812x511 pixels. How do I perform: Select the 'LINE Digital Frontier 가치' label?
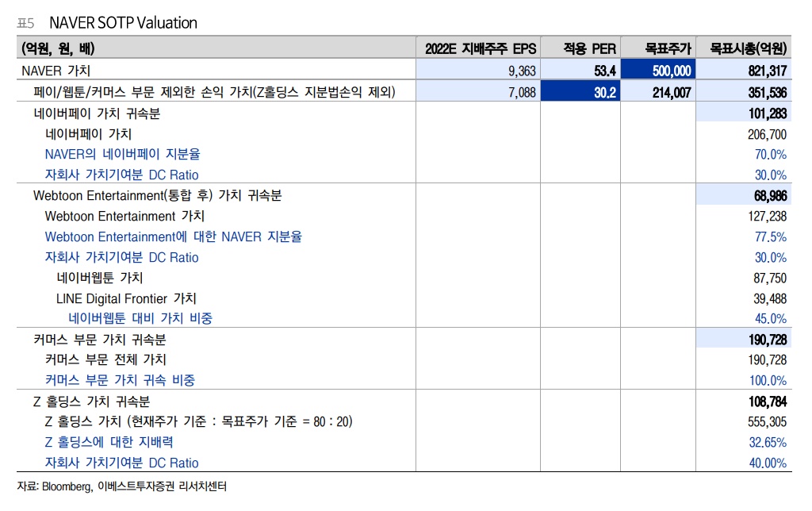click(126, 298)
